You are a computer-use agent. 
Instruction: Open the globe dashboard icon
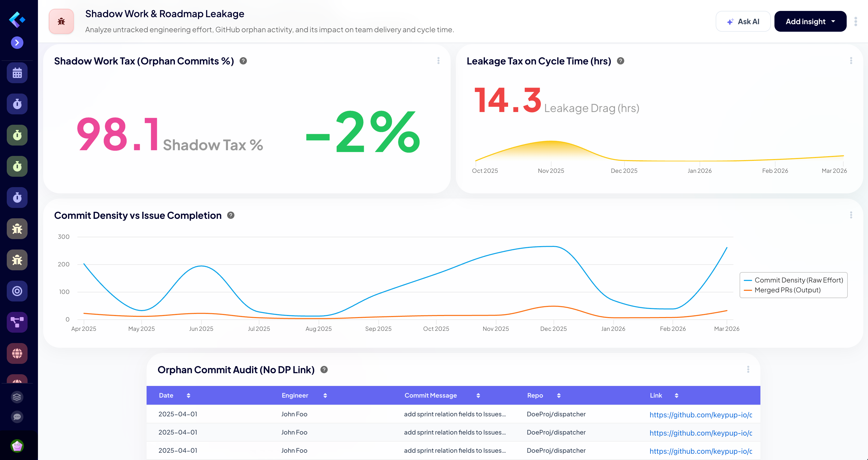(x=17, y=353)
